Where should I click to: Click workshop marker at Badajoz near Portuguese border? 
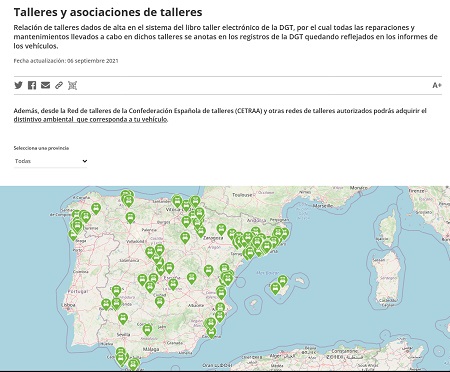tap(106, 304)
